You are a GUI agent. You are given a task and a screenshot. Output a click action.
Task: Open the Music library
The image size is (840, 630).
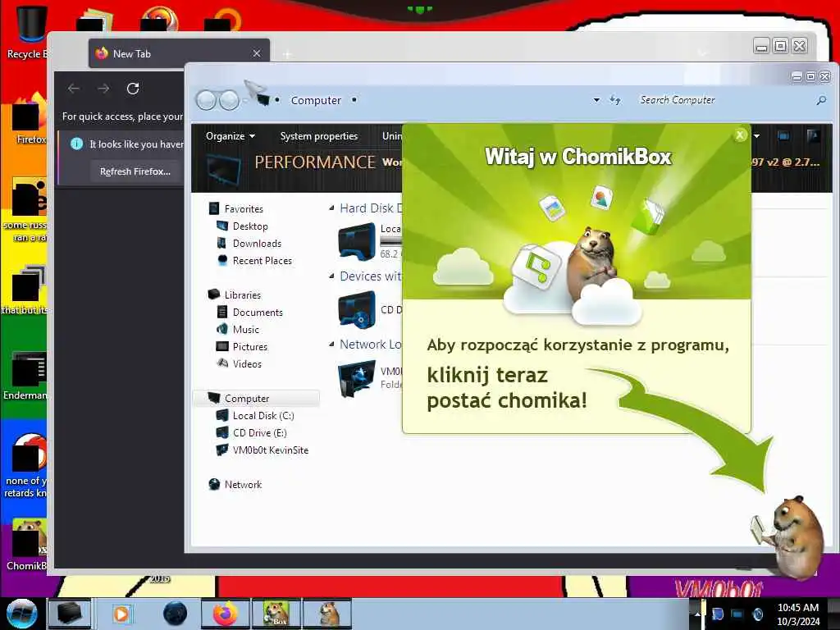tap(245, 330)
